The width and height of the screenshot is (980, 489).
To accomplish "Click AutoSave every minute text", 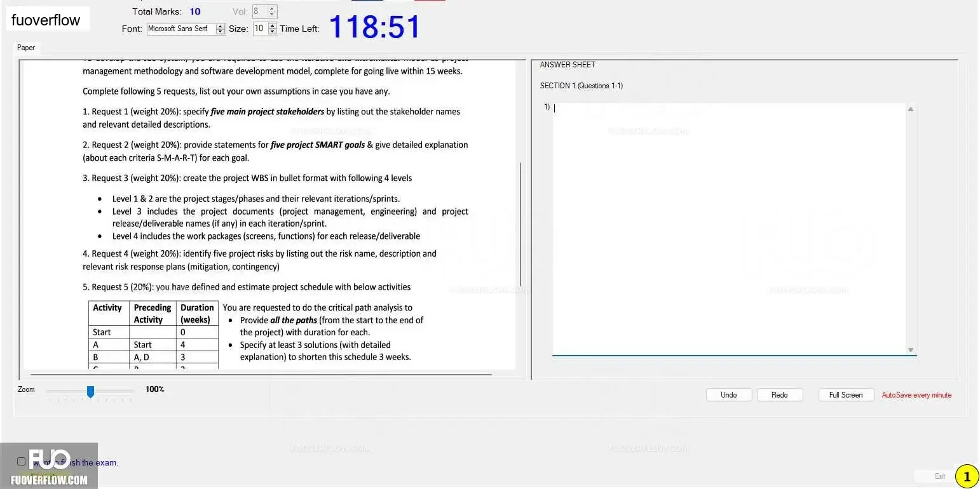I will [916, 395].
